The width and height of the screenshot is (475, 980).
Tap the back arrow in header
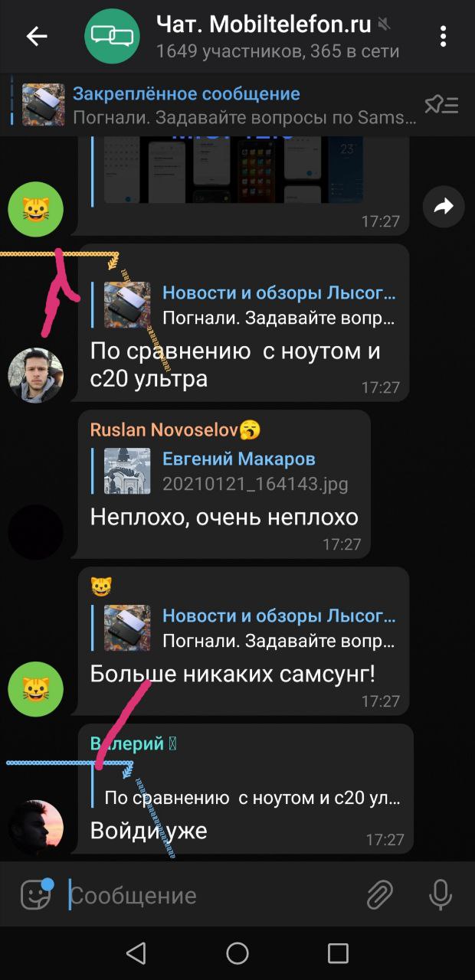pos(37,36)
